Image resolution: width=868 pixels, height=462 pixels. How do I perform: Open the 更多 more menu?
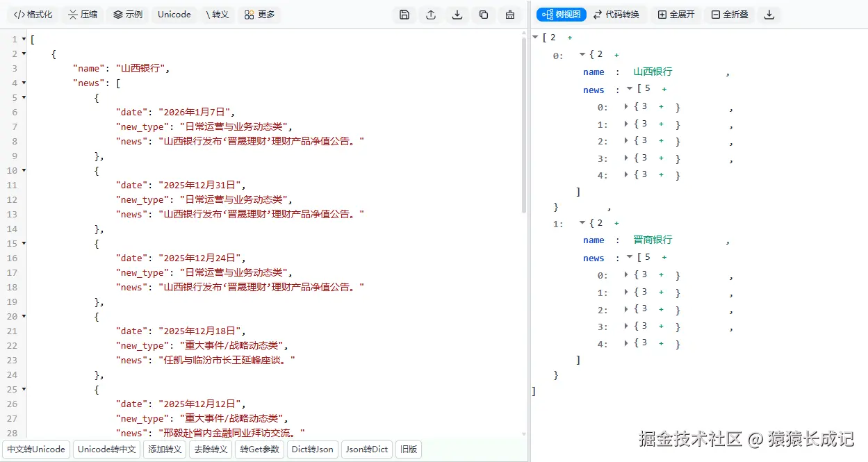(x=259, y=15)
